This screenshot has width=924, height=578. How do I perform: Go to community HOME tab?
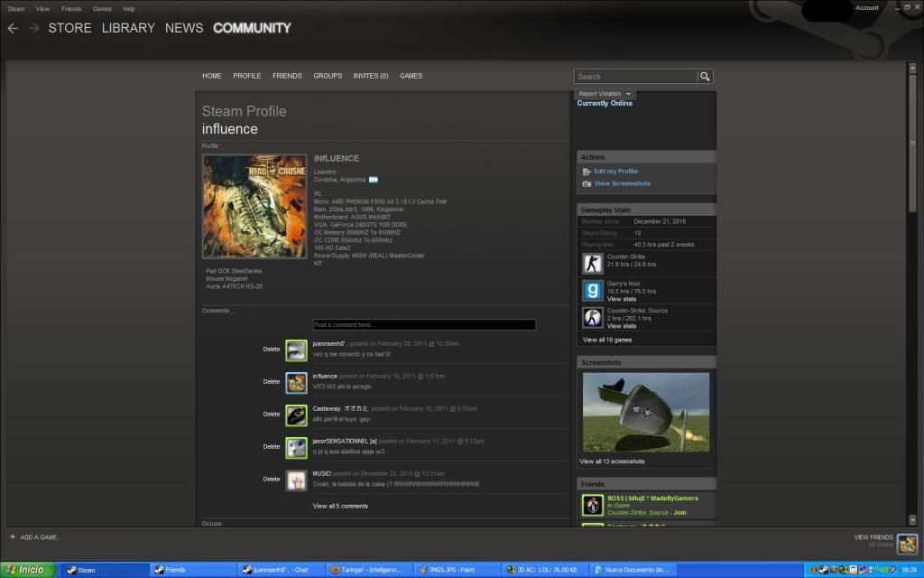pyautogui.click(x=211, y=76)
